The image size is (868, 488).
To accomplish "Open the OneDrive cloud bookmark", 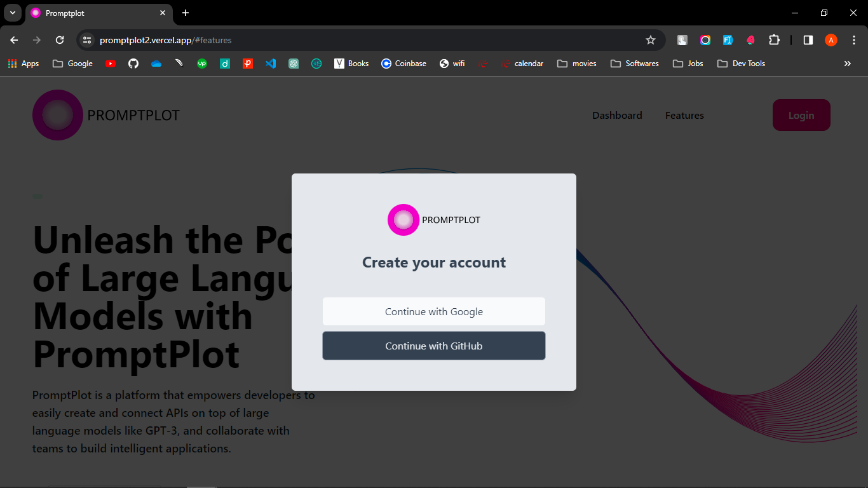I will coord(156,64).
